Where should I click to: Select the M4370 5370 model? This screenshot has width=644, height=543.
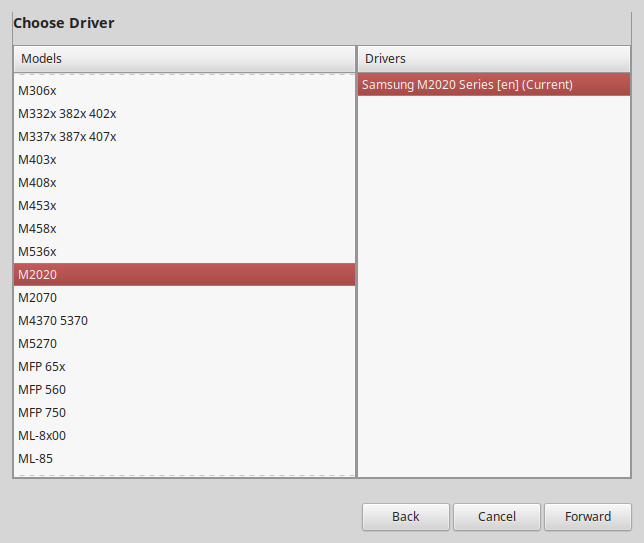click(x=53, y=320)
